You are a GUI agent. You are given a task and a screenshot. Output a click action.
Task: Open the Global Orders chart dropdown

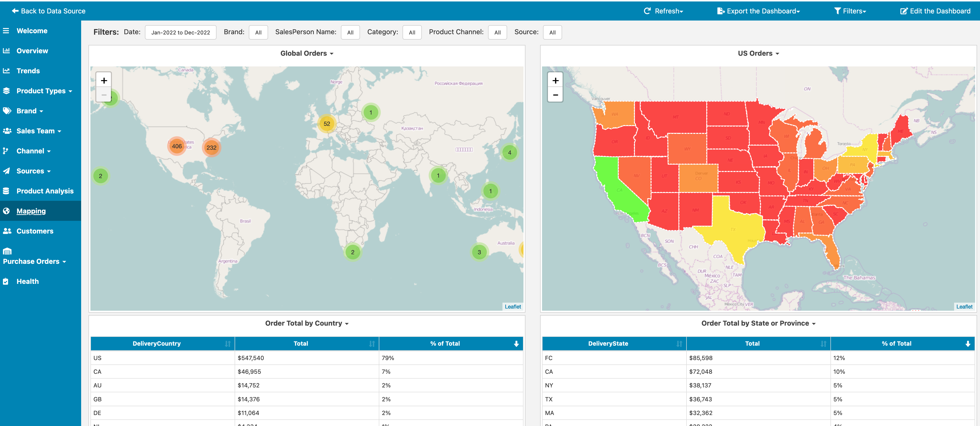point(307,54)
